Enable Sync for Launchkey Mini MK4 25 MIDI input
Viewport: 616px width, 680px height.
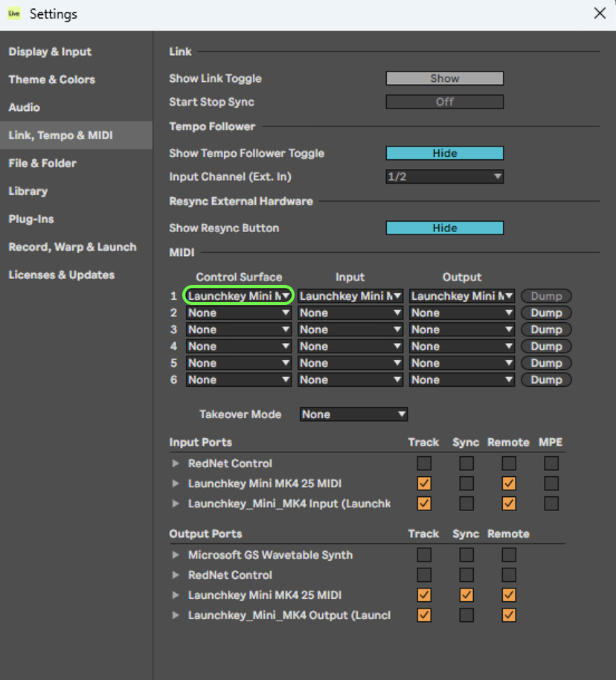pos(466,483)
